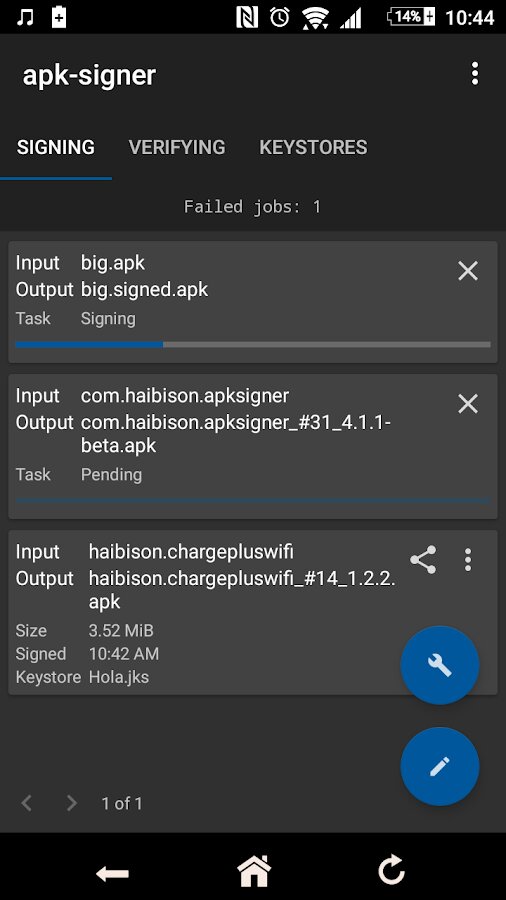Click the big.apk signing progress bar
506x900 pixels.
point(253,344)
